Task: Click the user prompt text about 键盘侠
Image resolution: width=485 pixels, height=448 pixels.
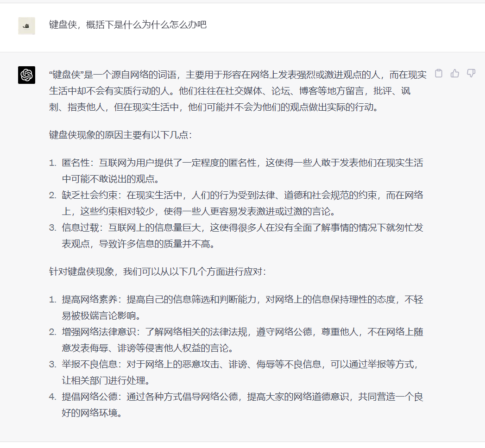Action: tap(128, 25)
